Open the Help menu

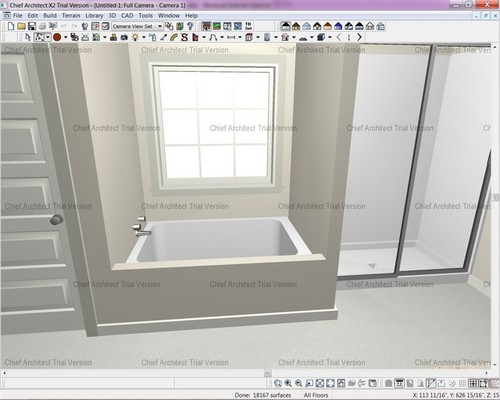[191, 15]
